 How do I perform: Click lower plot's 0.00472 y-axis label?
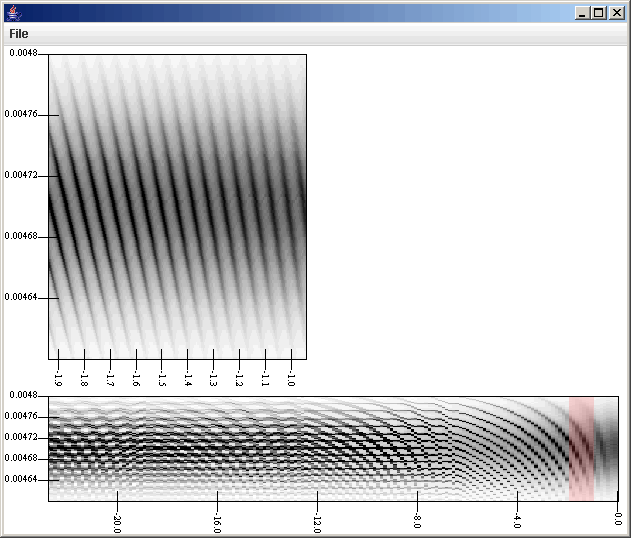click(21, 437)
